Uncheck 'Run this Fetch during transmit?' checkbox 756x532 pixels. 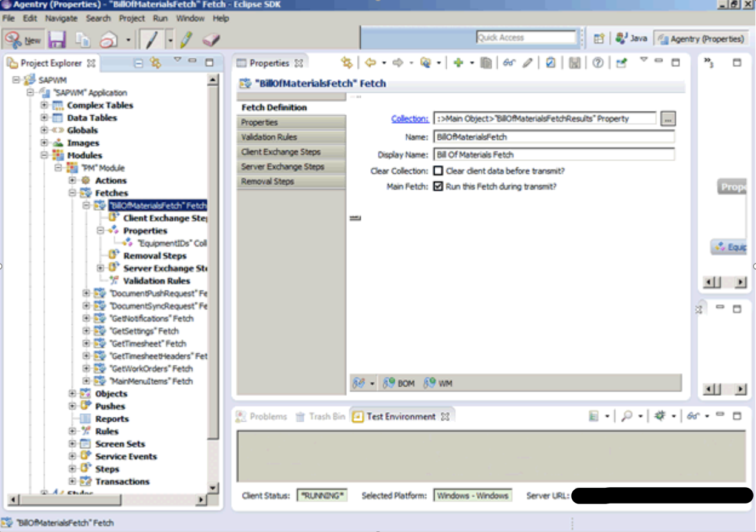438,187
